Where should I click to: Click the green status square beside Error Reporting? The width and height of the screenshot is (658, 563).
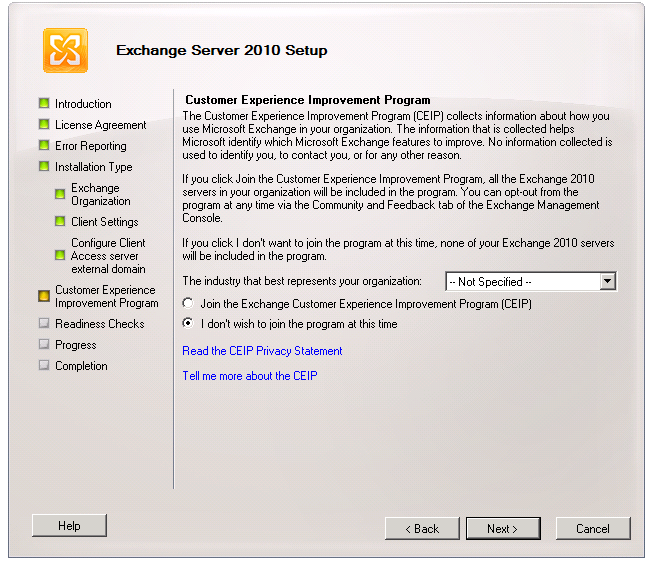coord(44,145)
